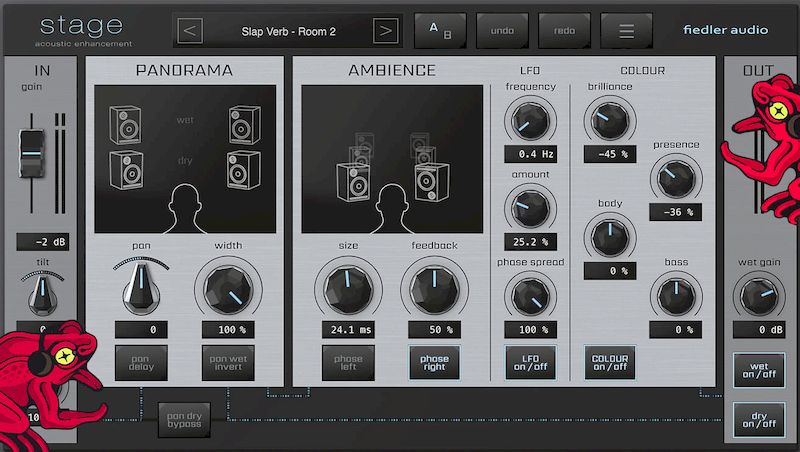The height and width of the screenshot is (452, 800).
Task: Toggle phase right button
Action: tap(434, 363)
